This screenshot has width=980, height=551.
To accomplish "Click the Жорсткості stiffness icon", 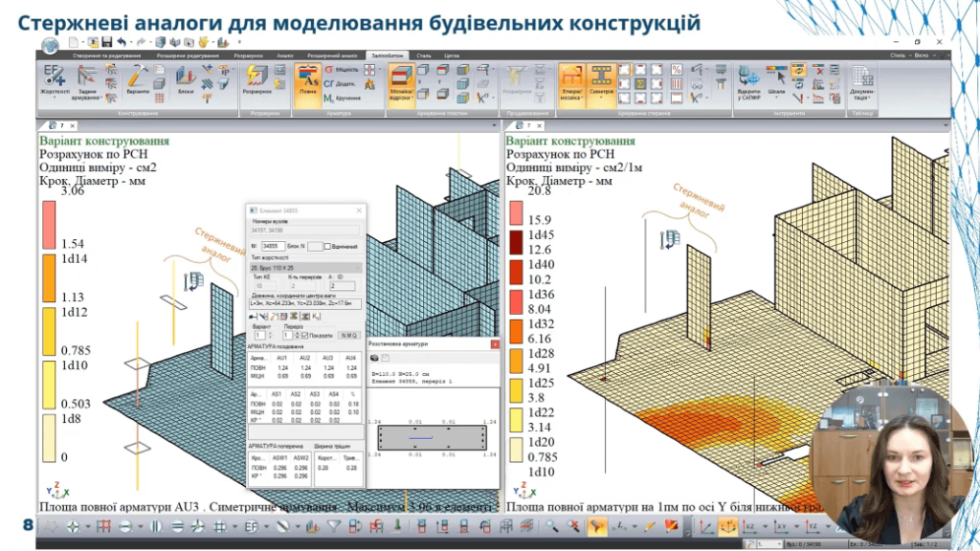I will click(x=55, y=77).
